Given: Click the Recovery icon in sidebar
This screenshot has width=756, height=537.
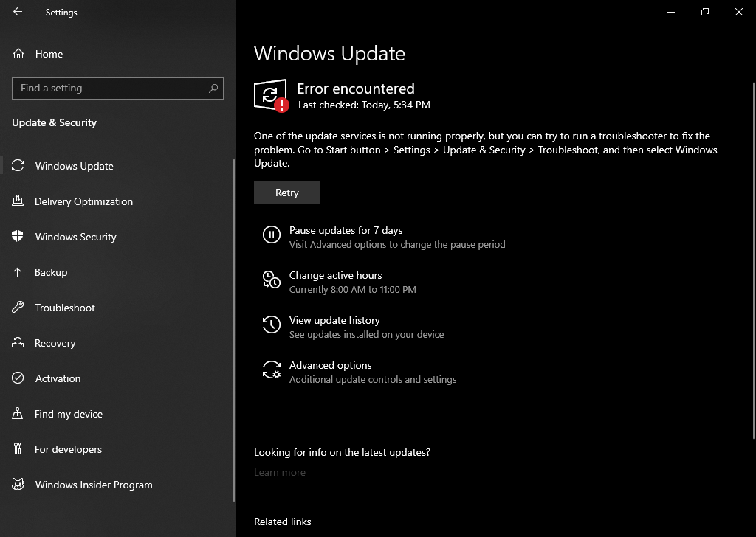Looking at the screenshot, I should point(18,342).
